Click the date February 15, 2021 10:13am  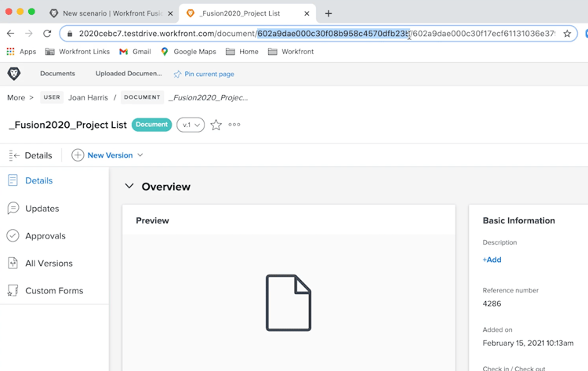(x=528, y=343)
